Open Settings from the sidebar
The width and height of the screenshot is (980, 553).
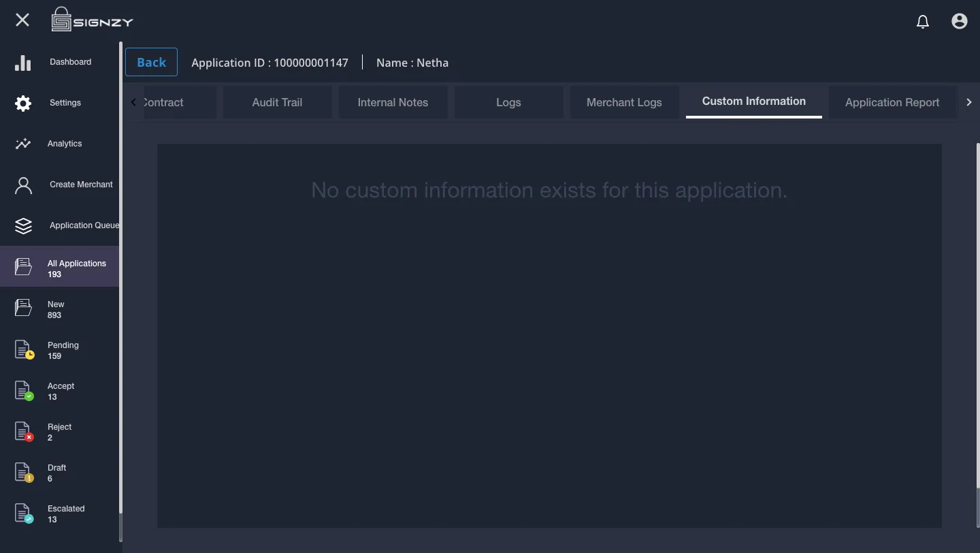[x=59, y=103]
